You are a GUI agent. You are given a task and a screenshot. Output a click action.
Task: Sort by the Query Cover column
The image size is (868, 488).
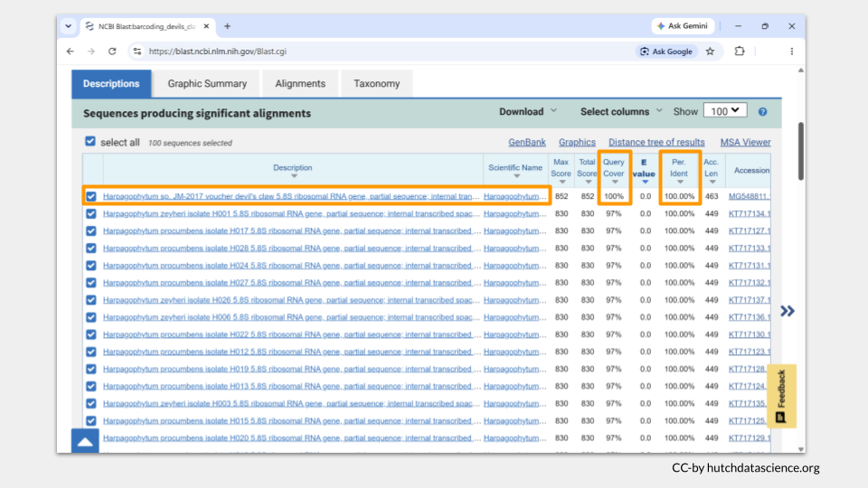pyautogui.click(x=614, y=171)
